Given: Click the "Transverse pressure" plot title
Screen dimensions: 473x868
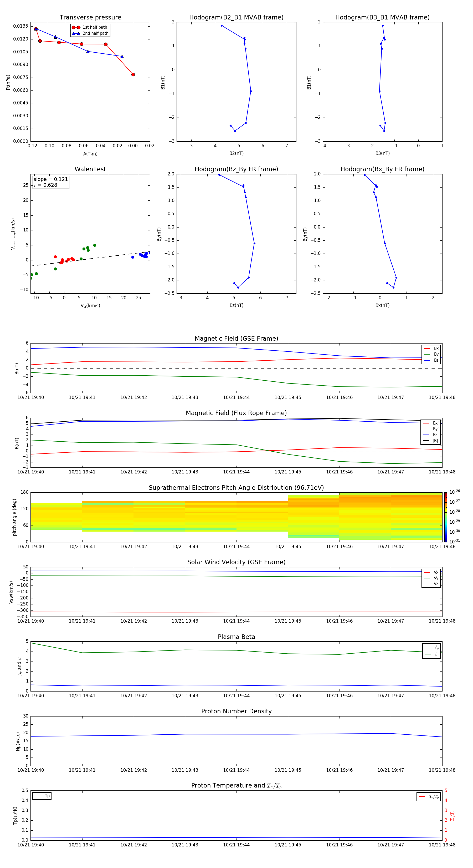Looking at the screenshot, I should (x=90, y=18).
